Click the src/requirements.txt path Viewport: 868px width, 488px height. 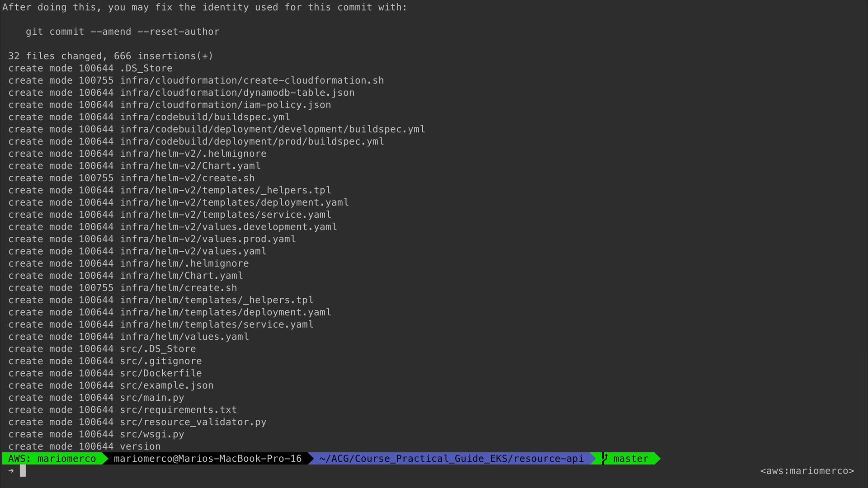click(x=178, y=410)
